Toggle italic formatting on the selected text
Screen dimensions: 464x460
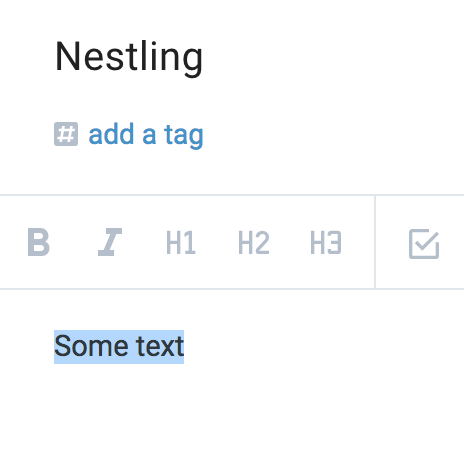point(110,242)
